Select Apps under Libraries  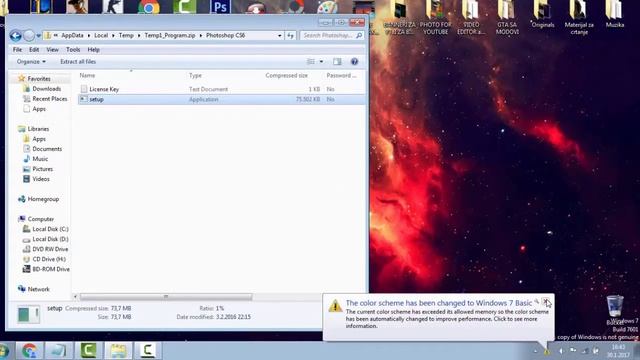coord(39,139)
